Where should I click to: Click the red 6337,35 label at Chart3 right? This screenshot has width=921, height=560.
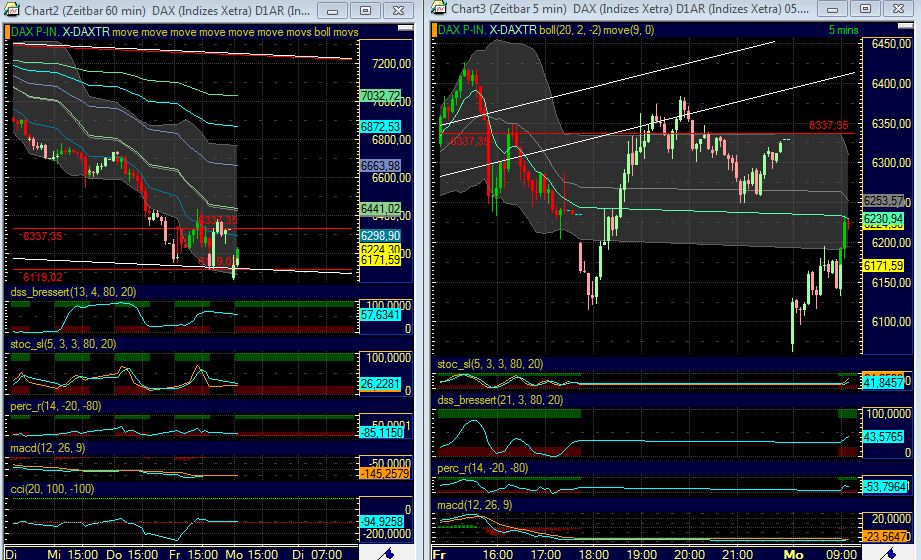[x=829, y=125]
